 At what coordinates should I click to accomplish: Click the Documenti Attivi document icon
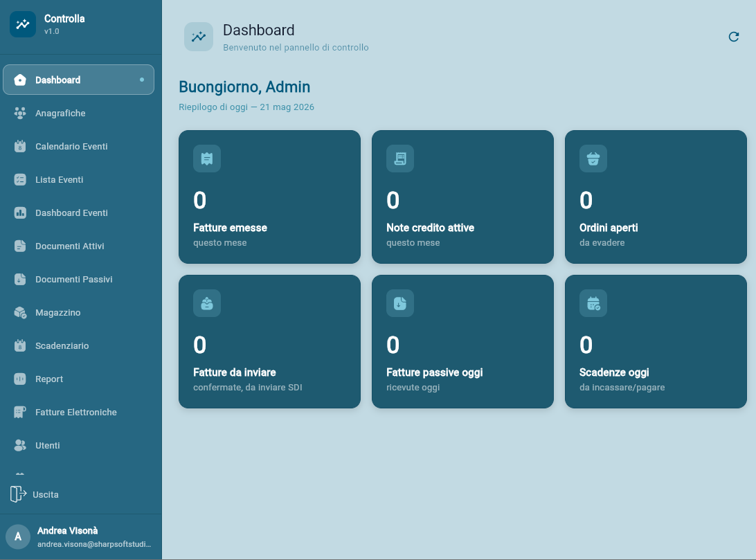(x=20, y=246)
